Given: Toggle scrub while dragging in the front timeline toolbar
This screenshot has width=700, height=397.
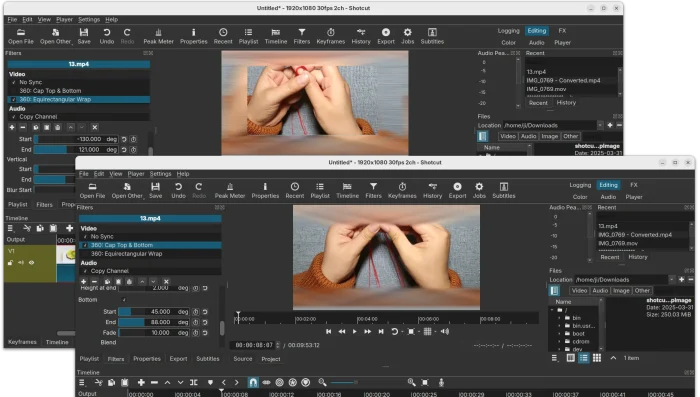Looking at the screenshot, I should (x=266, y=382).
